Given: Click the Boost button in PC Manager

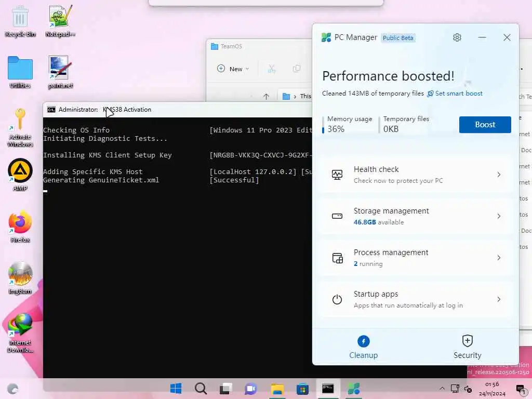Looking at the screenshot, I should tap(485, 125).
